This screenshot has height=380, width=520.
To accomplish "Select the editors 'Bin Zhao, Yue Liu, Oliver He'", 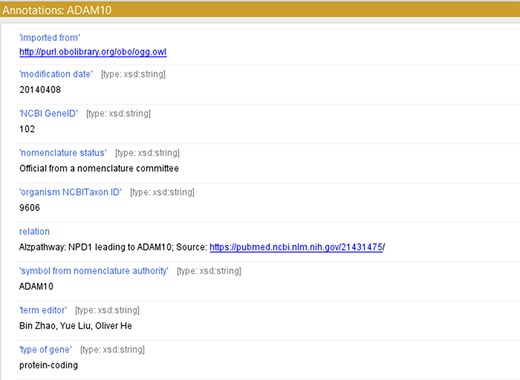I will point(76,326).
